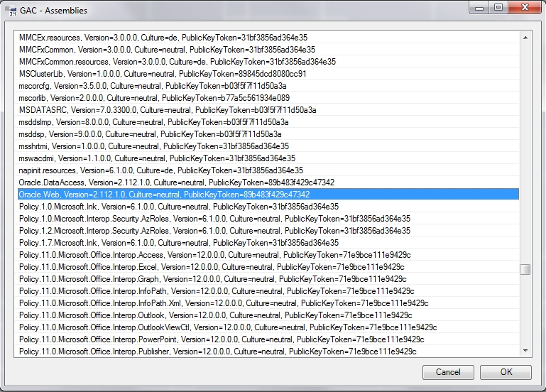This screenshot has height=392, width=546.
Task: Select the Oracle.DataAccess assembly entry
Action: click(177, 183)
